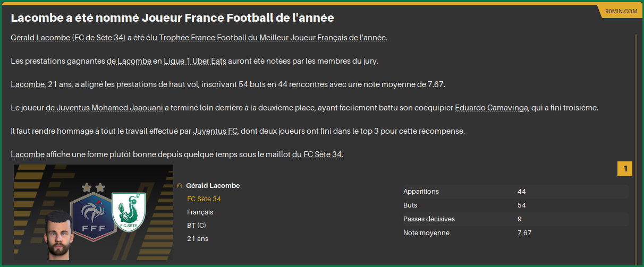Open the Juventus FC club link
The height and width of the screenshot is (267, 644).
[x=216, y=131]
